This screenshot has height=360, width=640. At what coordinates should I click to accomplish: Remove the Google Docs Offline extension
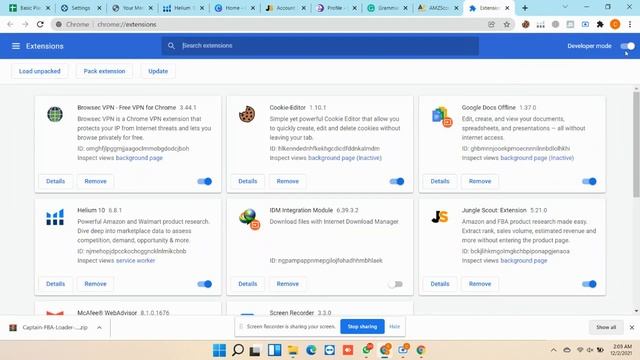tap(480, 181)
